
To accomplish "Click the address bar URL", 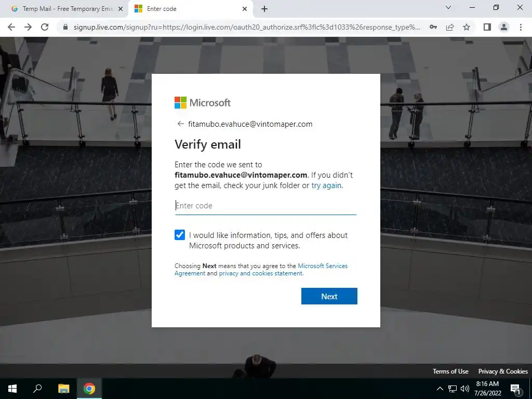I will [247, 27].
